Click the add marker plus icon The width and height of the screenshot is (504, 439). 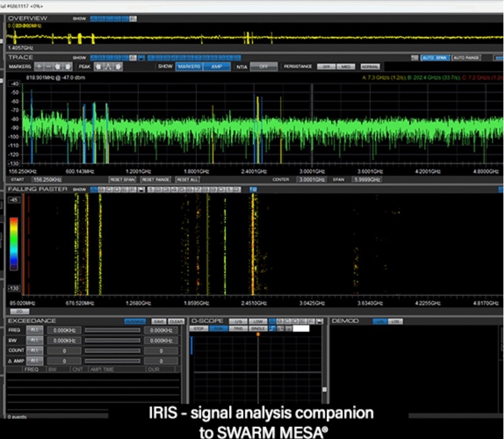point(39,66)
